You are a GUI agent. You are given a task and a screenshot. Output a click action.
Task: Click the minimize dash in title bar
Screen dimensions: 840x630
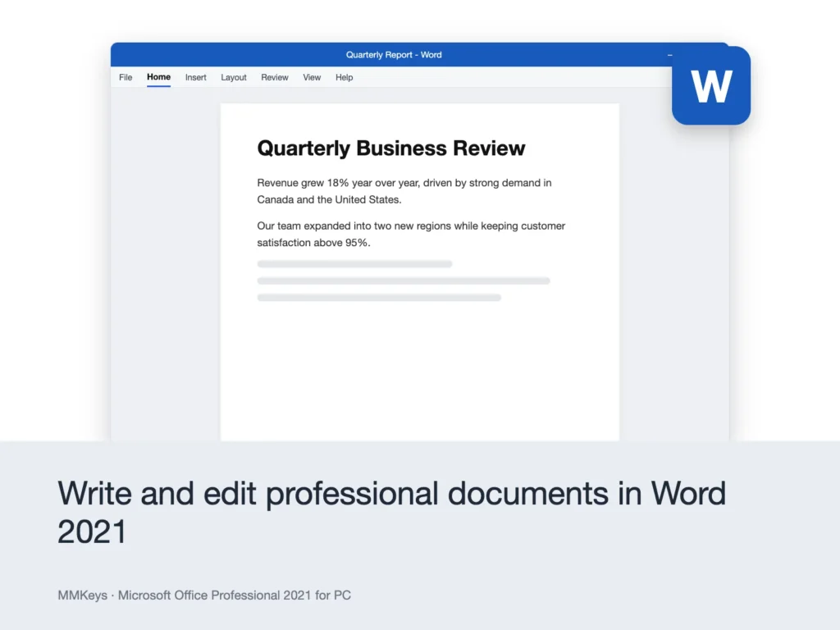[x=669, y=55]
